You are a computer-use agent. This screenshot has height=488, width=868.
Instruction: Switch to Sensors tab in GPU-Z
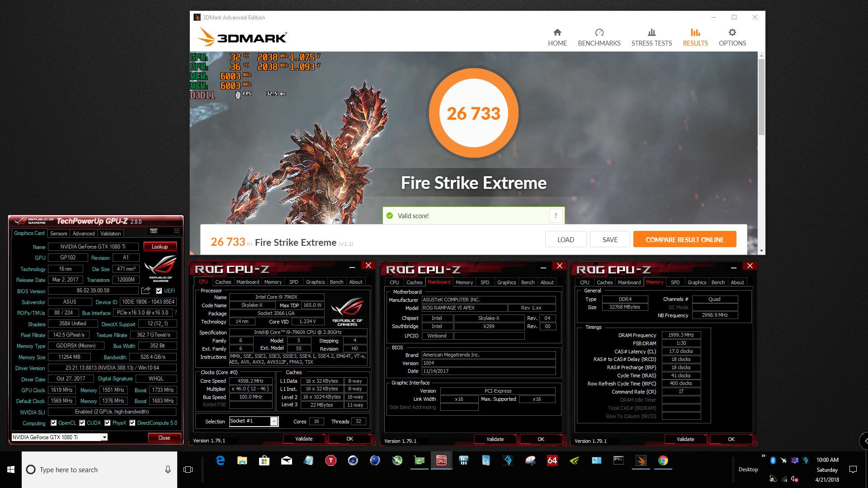click(58, 234)
